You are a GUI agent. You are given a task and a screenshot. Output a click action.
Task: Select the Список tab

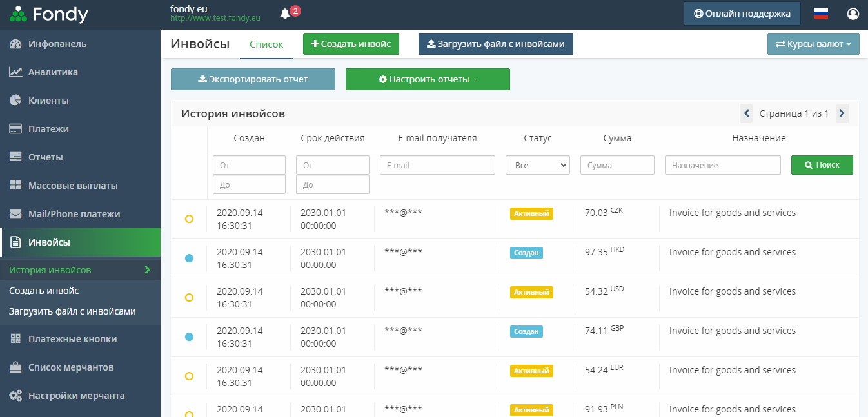266,44
